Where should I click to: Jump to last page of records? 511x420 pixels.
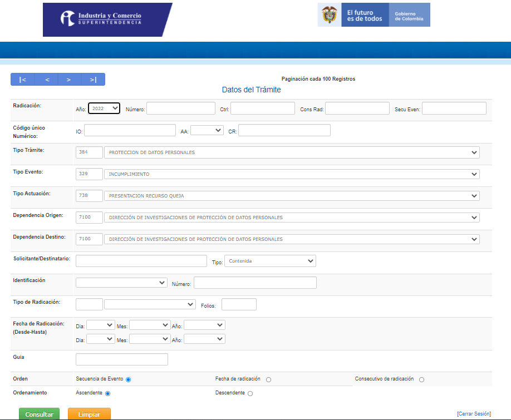[x=93, y=80]
